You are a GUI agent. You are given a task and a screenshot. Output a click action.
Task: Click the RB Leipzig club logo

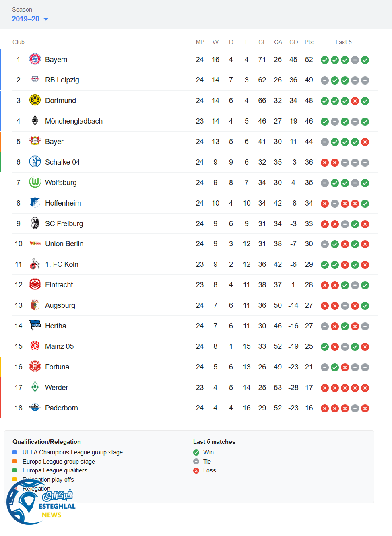click(35, 80)
